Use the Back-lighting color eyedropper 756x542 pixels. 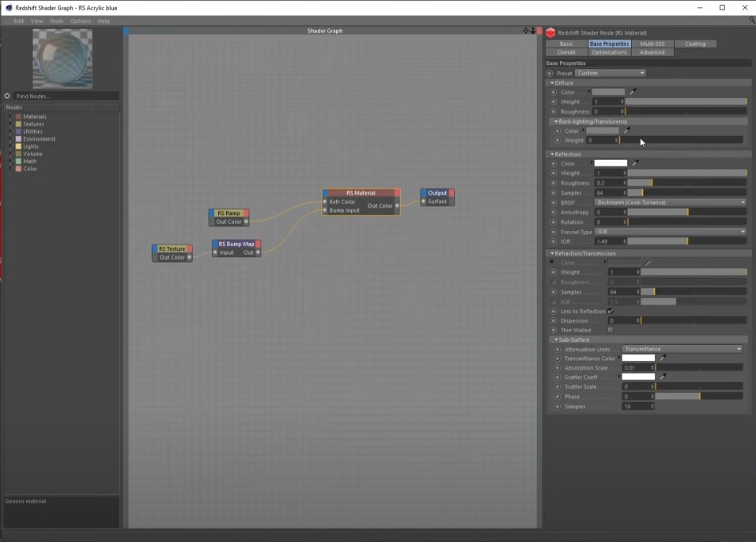tap(626, 131)
